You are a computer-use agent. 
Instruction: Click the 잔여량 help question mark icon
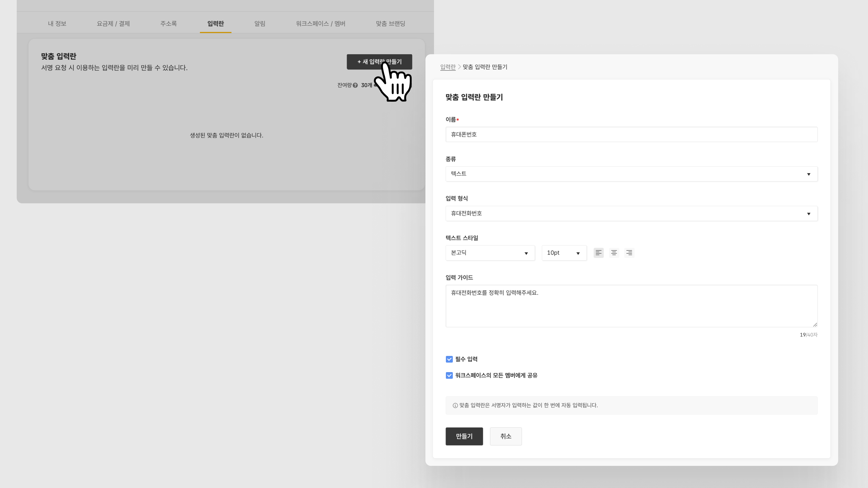[x=355, y=85]
